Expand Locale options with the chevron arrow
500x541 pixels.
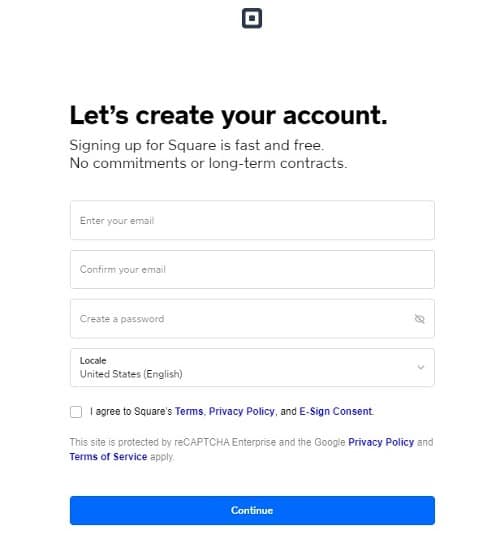[420, 367]
